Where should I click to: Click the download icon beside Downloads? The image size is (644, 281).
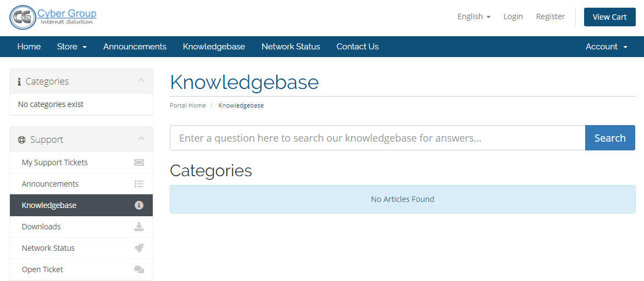(139, 227)
